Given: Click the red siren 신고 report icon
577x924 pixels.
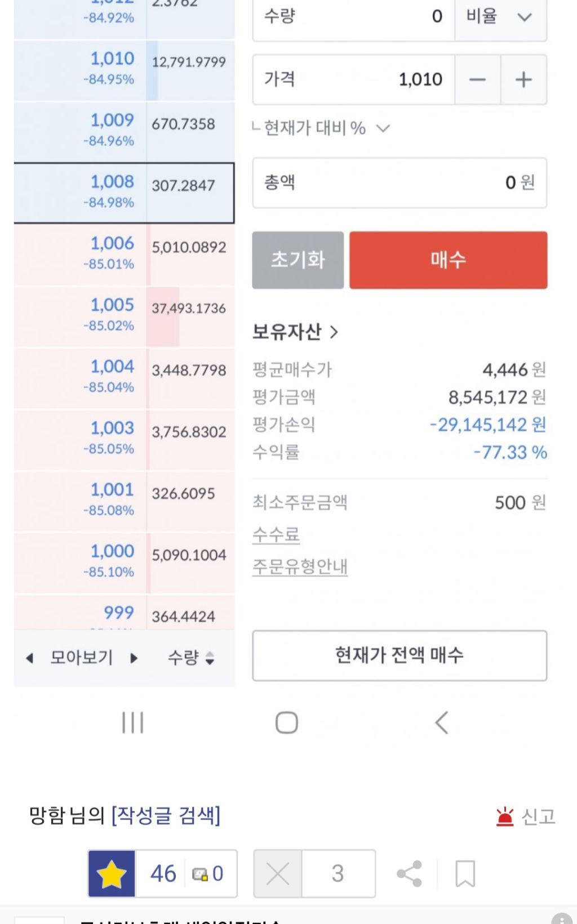Looking at the screenshot, I should (x=505, y=816).
